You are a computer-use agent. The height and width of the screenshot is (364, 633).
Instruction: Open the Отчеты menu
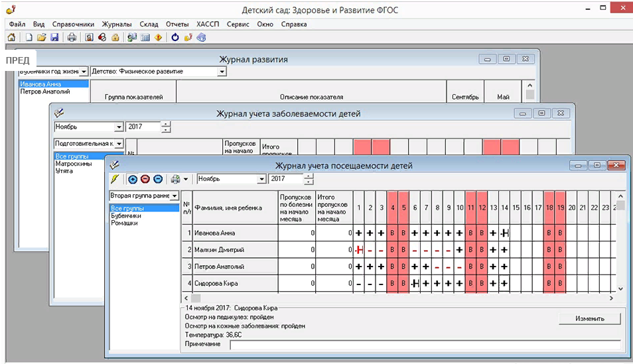click(177, 24)
